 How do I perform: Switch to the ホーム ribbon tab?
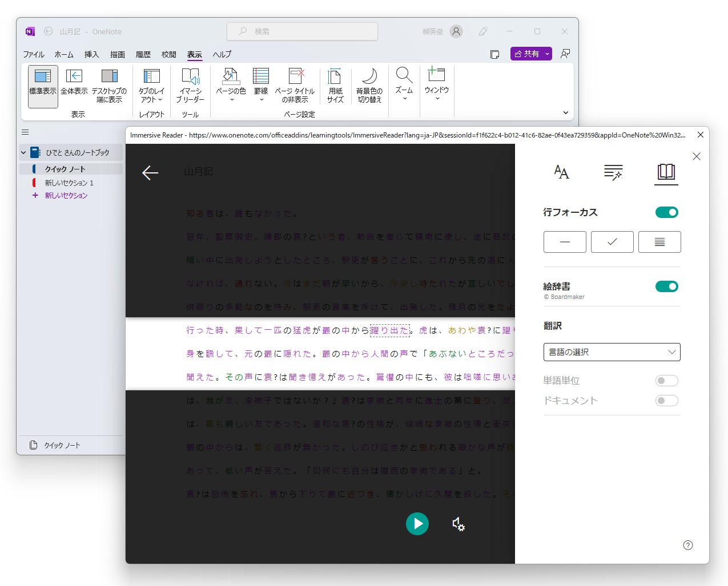click(64, 54)
